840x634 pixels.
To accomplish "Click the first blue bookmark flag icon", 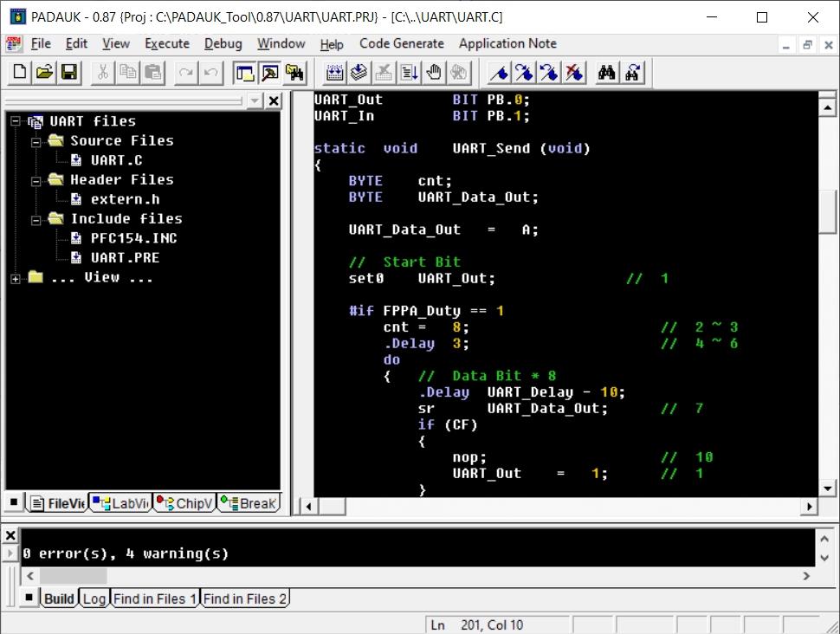I will (x=499, y=73).
